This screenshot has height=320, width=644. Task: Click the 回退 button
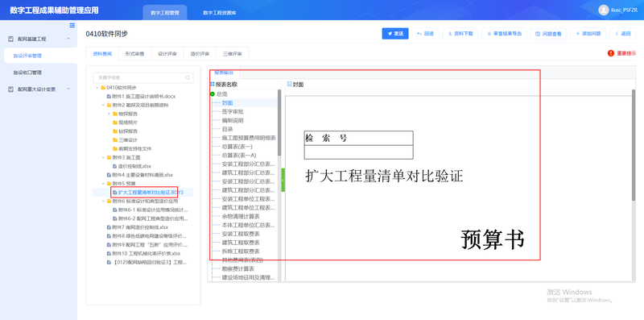[x=426, y=34]
